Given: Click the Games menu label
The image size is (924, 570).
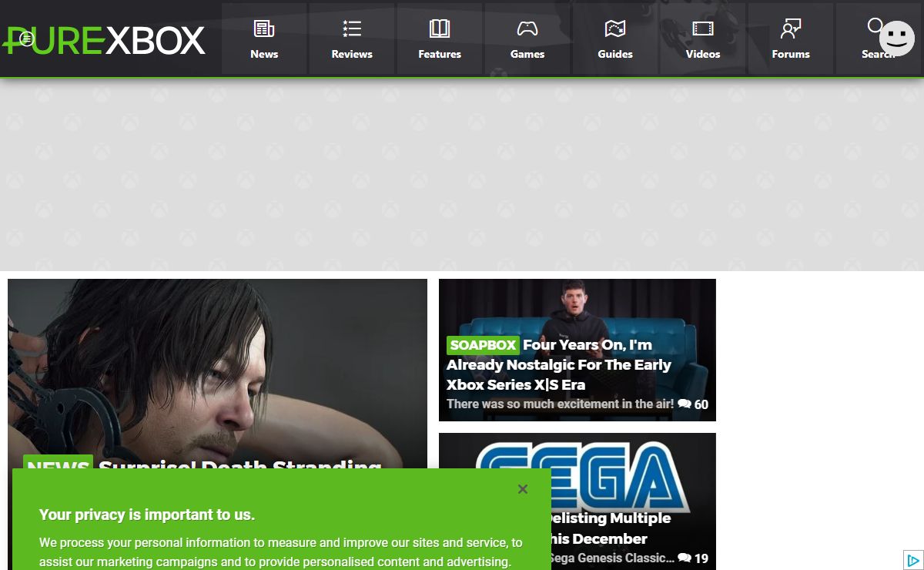Looking at the screenshot, I should [x=527, y=54].
